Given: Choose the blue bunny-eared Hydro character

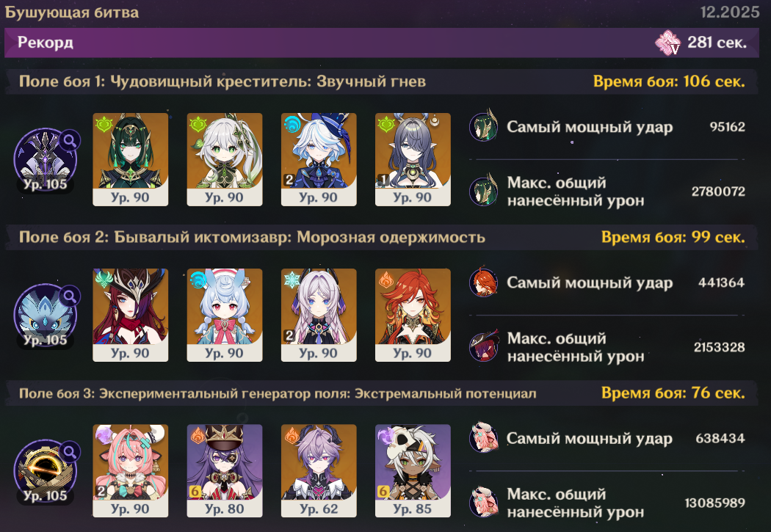Looking at the screenshot, I should coord(224,316).
